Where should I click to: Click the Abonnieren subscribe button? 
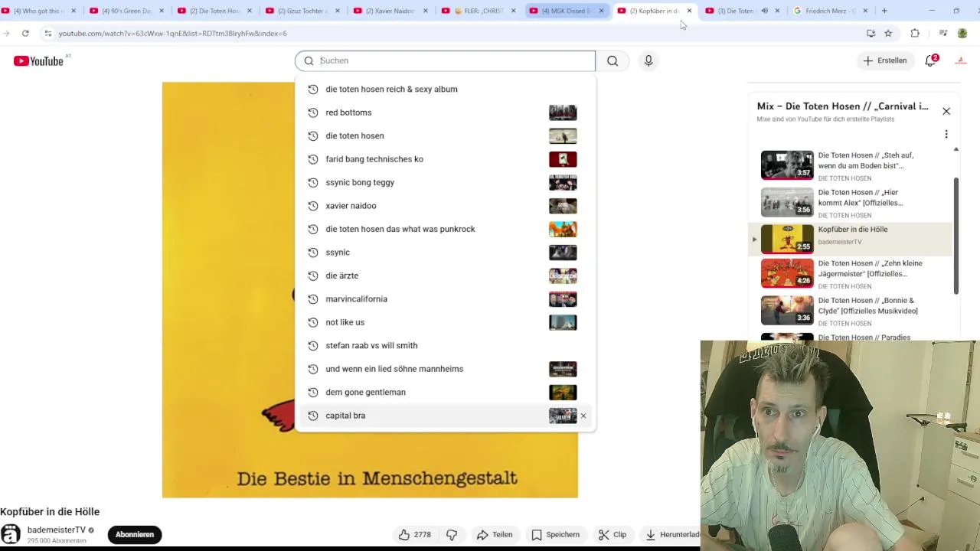(135, 534)
